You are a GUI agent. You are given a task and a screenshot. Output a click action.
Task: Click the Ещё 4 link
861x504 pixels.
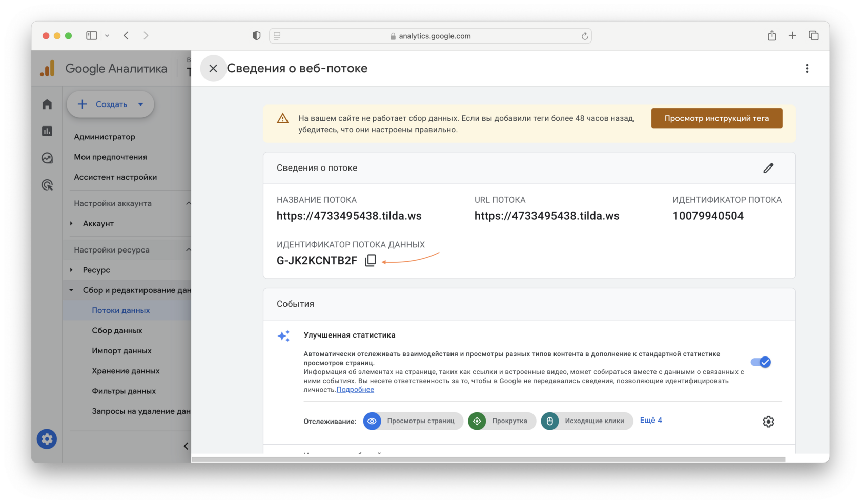[x=651, y=420]
